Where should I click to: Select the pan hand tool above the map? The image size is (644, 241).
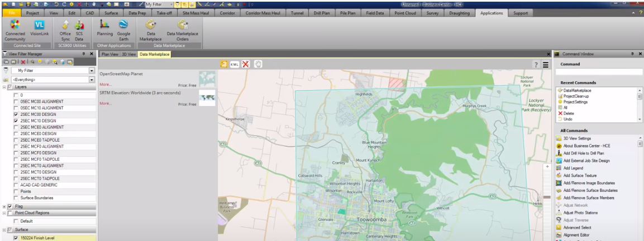click(258, 64)
